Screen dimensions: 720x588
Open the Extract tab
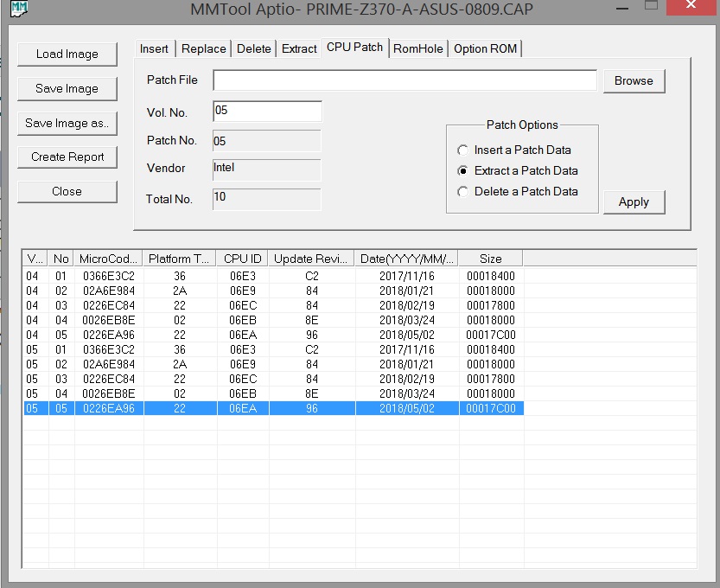coord(299,48)
